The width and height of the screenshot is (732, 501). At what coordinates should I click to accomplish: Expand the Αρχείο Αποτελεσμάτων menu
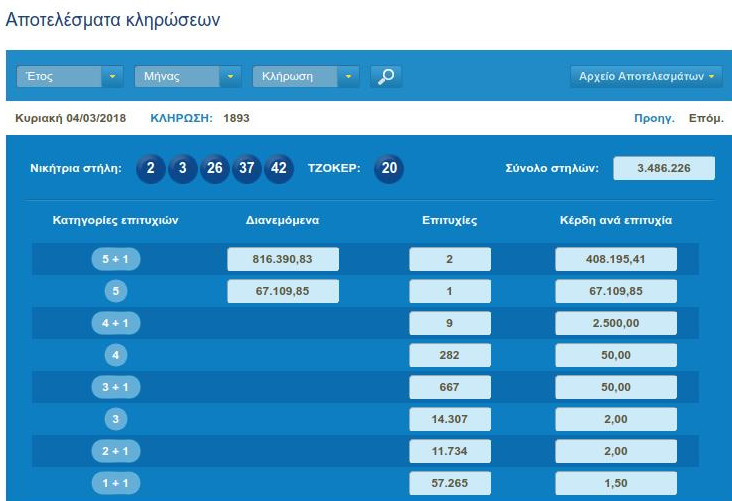pyautogui.click(x=646, y=76)
